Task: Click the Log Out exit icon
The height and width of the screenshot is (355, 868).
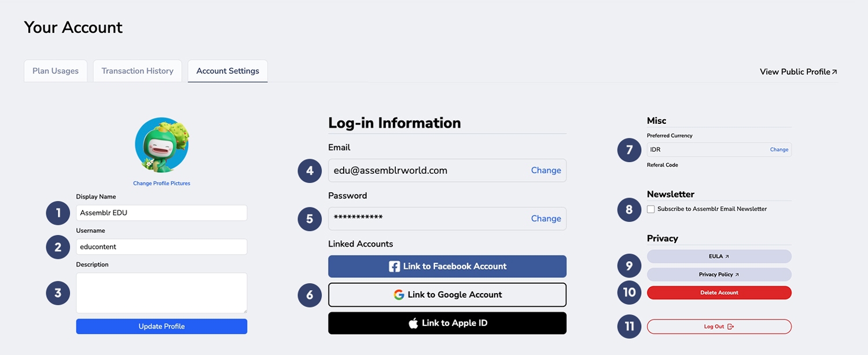Action: click(x=730, y=327)
